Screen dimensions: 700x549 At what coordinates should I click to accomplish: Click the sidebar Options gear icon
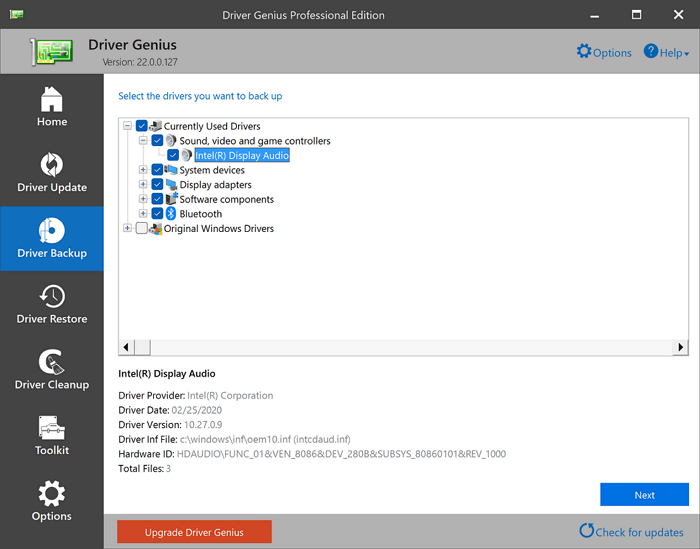[x=52, y=493]
